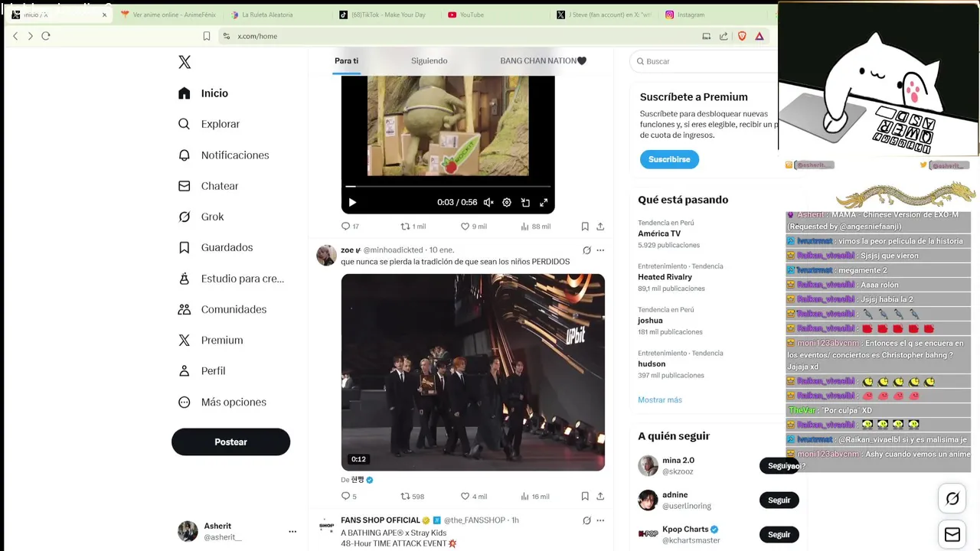Reply to the frog video post, 17 replies
Image resolution: width=980 pixels, height=551 pixels.
pyautogui.click(x=350, y=227)
